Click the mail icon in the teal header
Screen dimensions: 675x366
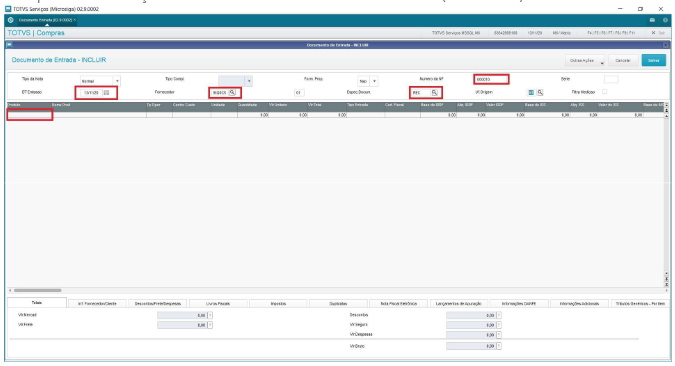[652, 20]
